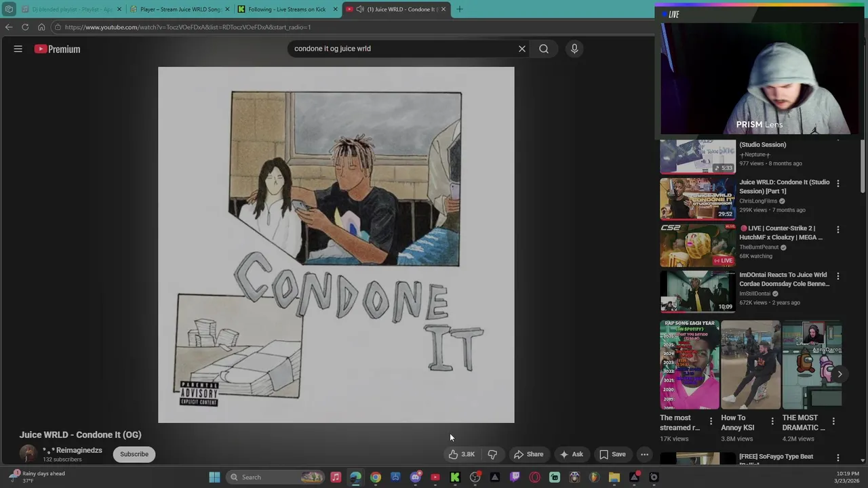The height and width of the screenshot is (488, 868).
Task: Play The most streamed rap song short
Action: coord(690,365)
